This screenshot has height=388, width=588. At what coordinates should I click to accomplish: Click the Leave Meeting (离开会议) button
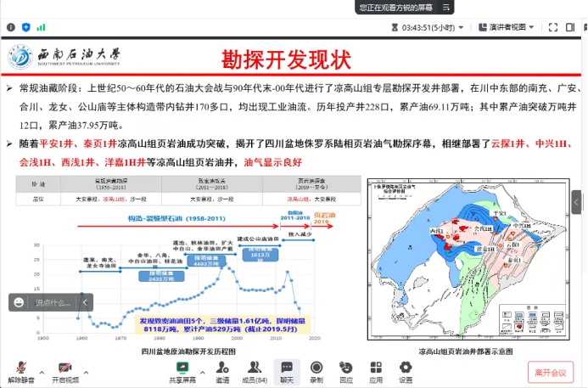point(550,372)
